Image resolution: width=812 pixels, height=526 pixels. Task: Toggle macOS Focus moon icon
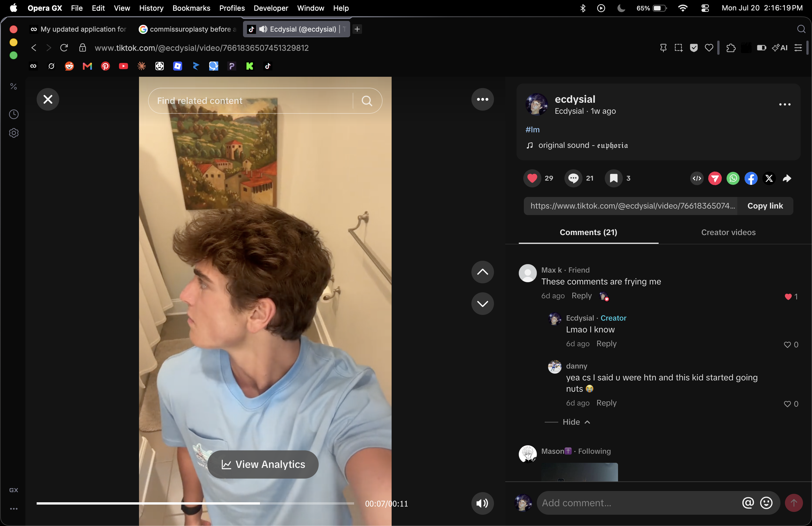pos(621,8)
